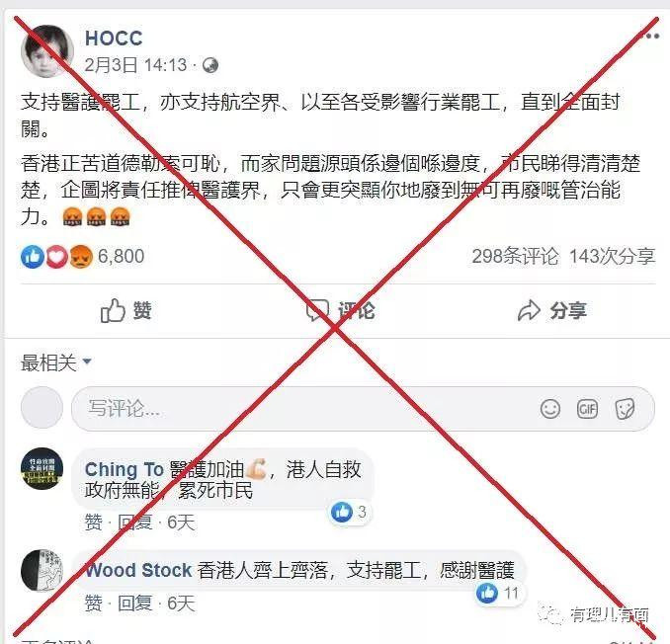Share the post using 分享 button

click(551, 310)
